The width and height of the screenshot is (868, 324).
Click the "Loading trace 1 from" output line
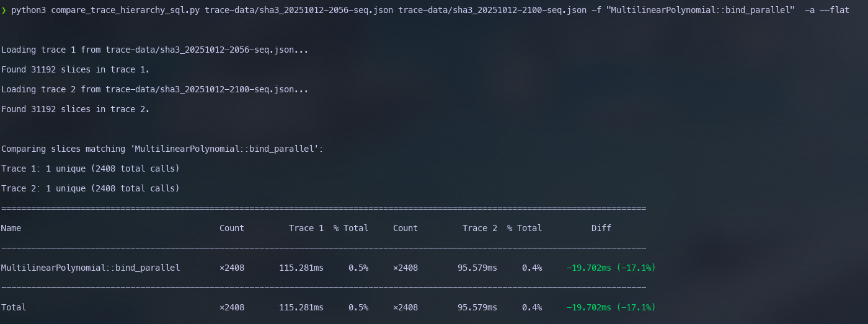(154, 50)
